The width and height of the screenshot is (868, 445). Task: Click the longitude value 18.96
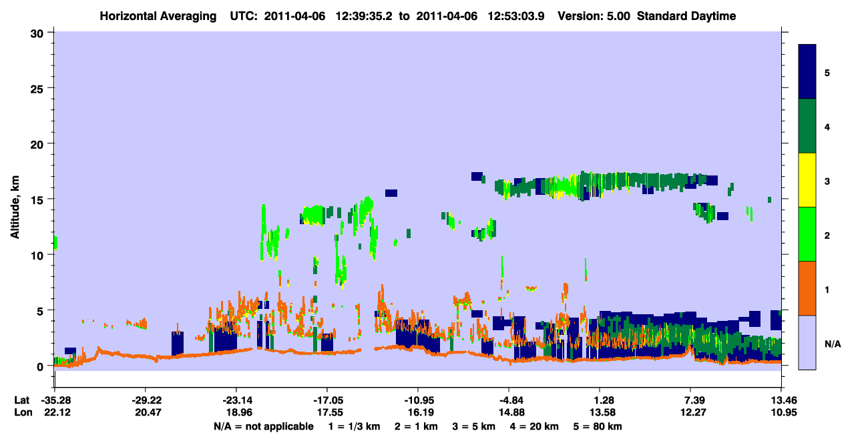(x=236, y=413)
